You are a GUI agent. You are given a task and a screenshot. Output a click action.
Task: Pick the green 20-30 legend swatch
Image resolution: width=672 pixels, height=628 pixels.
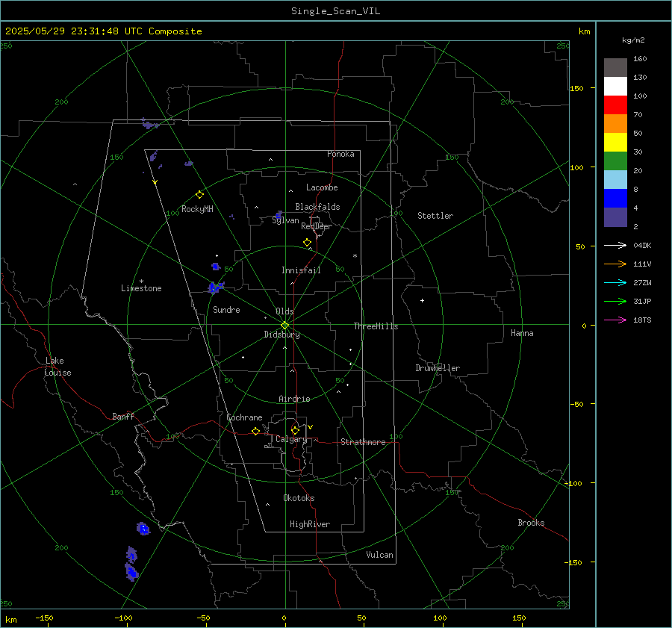[x=615, y=161]
